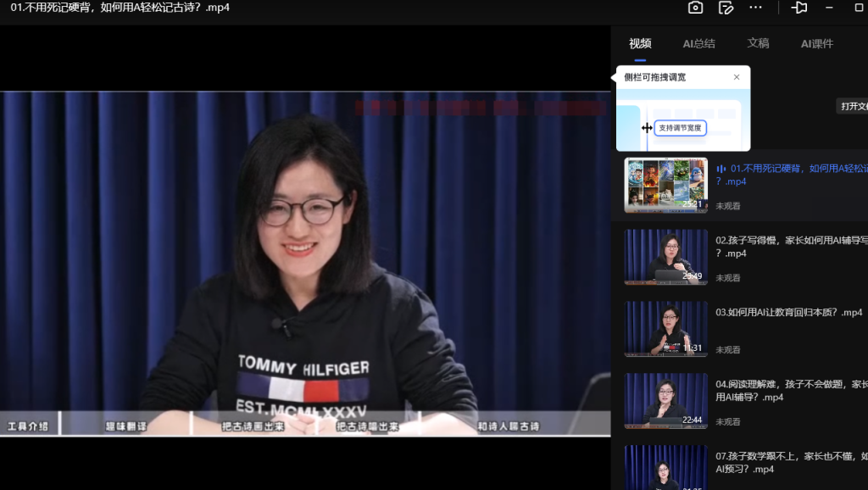The height and width of the screenshot is (490, 868).
Task: Open the three-dots more options menu
Action: point(755,8)
